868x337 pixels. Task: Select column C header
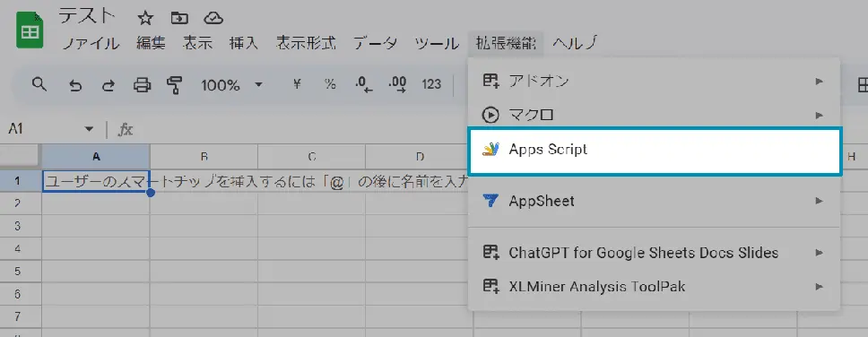(312, 157)
